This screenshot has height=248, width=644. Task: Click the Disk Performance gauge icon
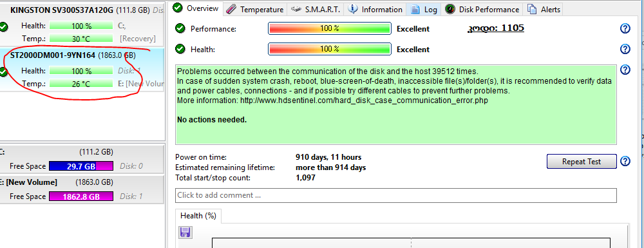coord(450,9)
